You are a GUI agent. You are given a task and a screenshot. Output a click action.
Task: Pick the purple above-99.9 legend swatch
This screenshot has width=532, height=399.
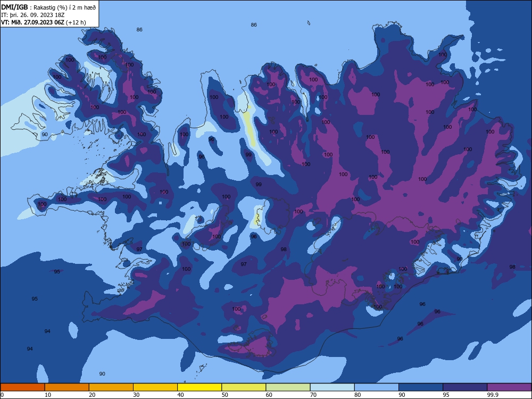coord(509,387)
